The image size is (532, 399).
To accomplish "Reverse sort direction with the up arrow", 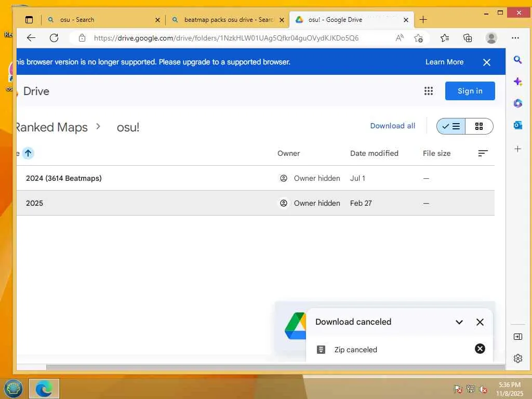I will point(28,153).
